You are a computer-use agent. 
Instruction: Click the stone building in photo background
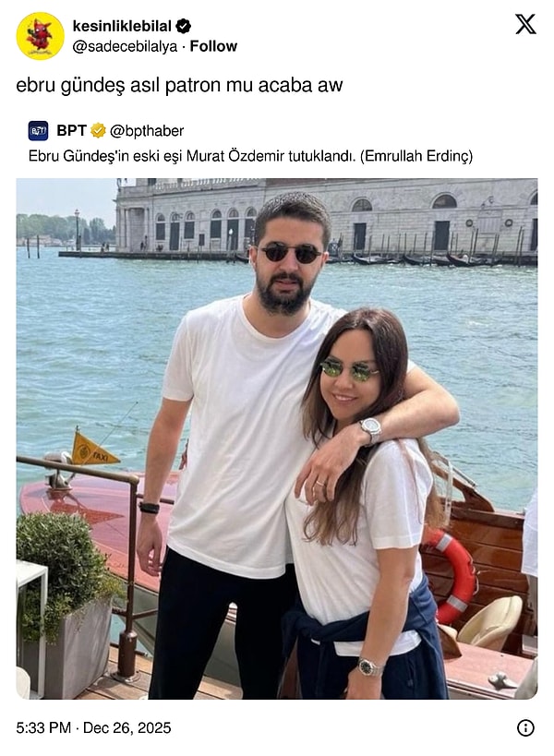[327, 217]
